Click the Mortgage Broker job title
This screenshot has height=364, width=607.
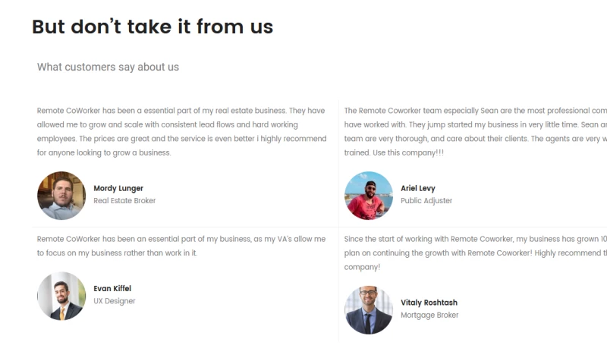click(429, 315)
